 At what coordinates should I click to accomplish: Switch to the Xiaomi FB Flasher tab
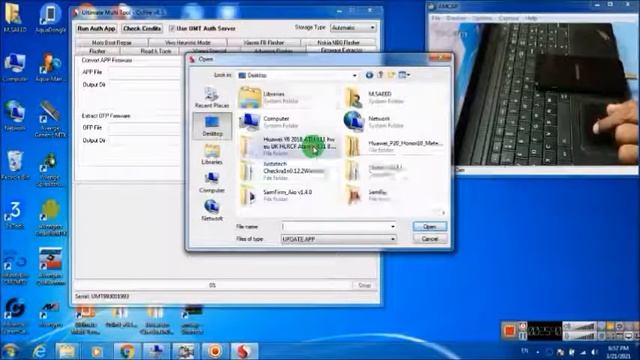[x=264, y=42]
